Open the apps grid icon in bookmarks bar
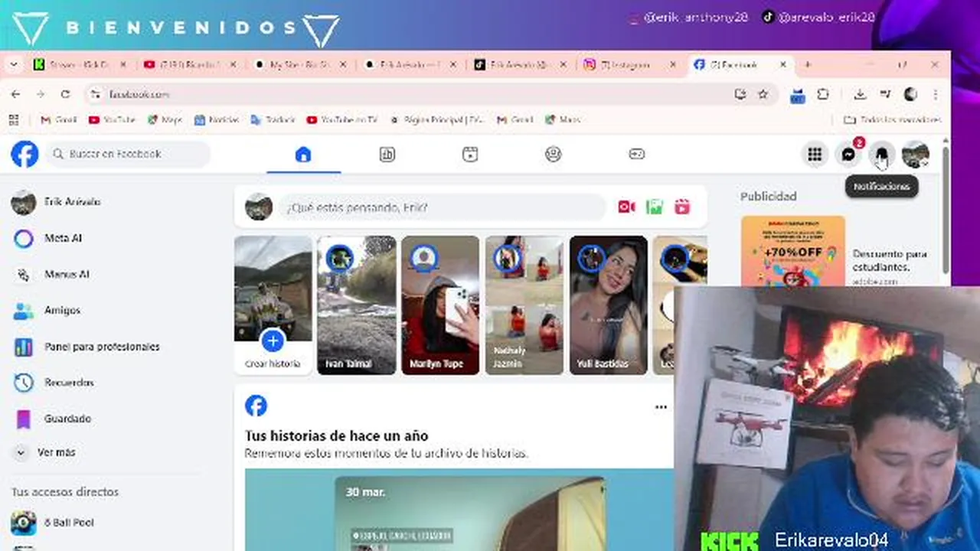 (13, 120)
